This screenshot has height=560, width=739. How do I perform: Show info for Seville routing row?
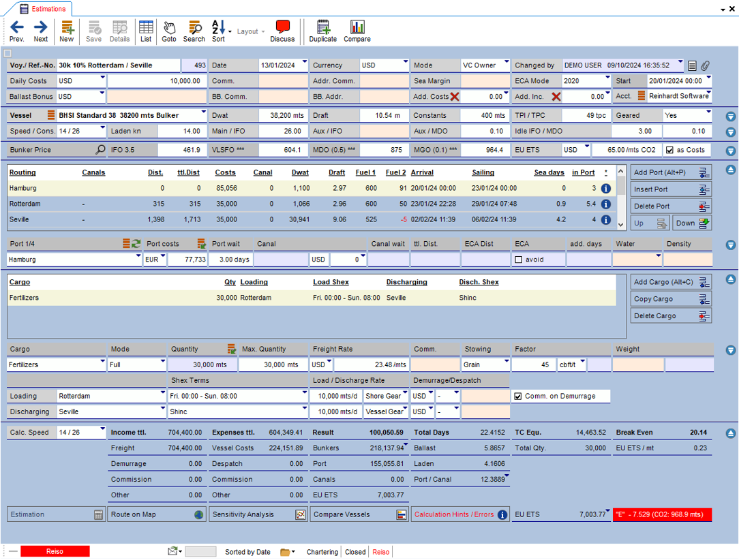pyautogui.click(x=606, y=219)
